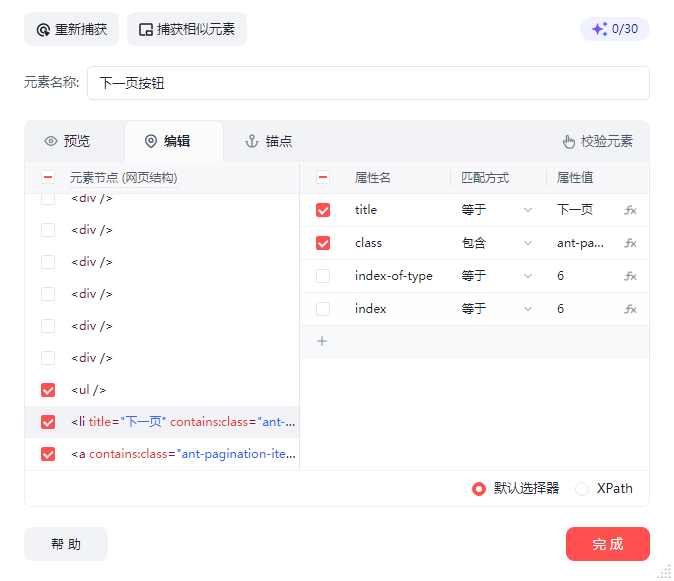Click the value 6 in index row

tap(561, 309)
